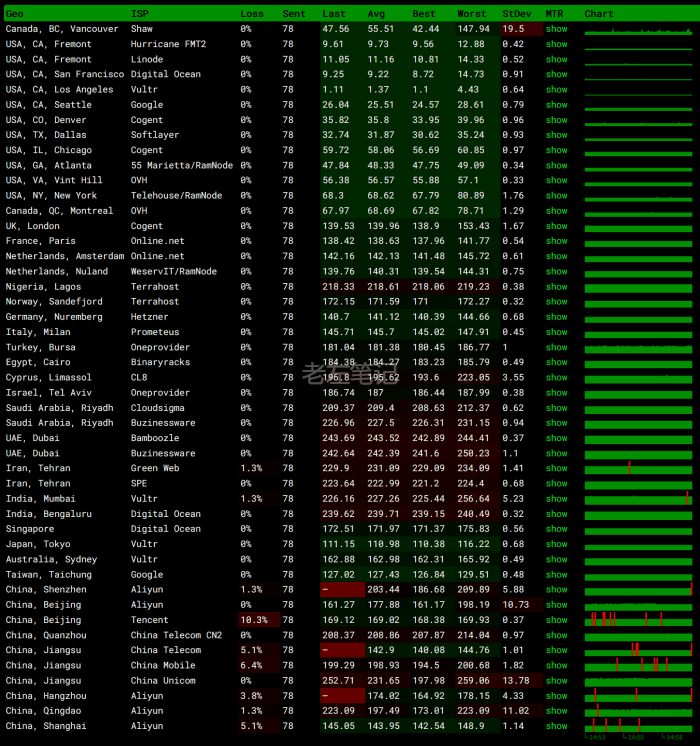Select the 10.3% loss cell for Tencent
The image size is (700, 746).
click(259, 620)
